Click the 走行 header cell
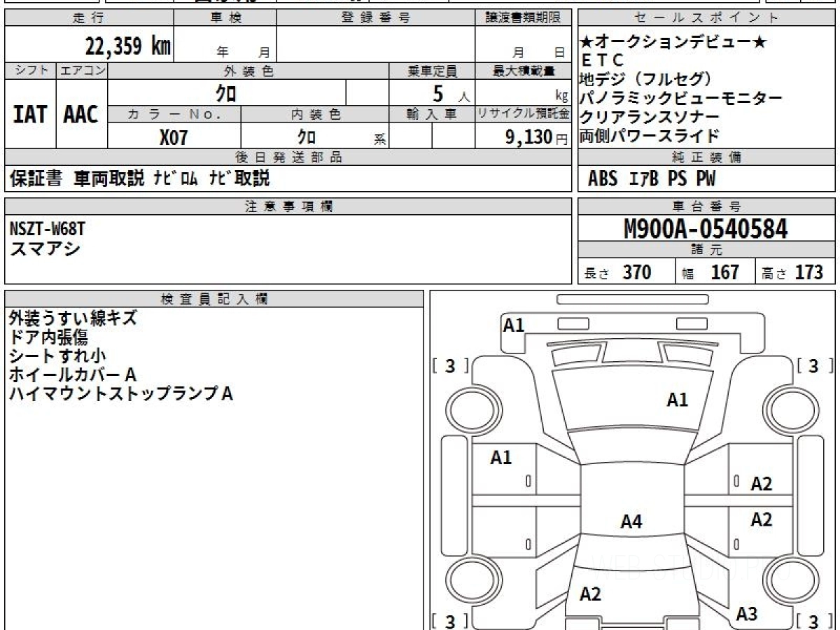The height and width of the screenshot is (630, 840). click(88, 18)
